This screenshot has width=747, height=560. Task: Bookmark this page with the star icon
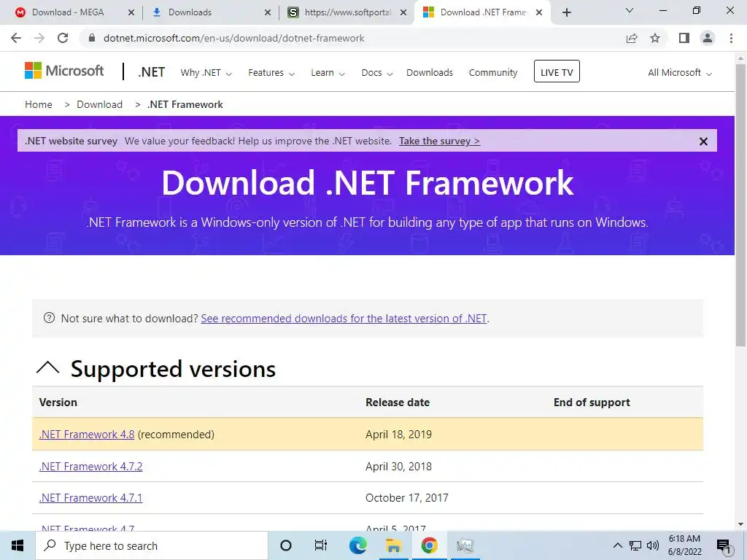click(x=655, y=38)
